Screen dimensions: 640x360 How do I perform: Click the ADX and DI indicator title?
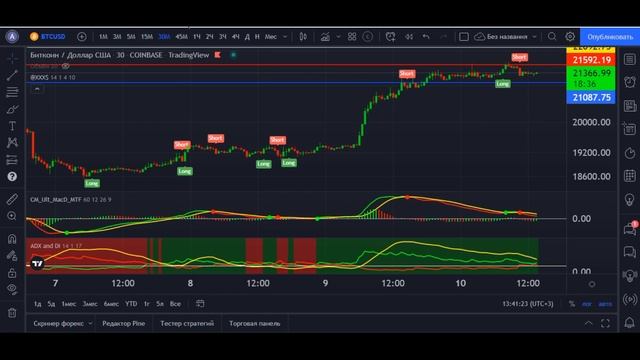[46, 246]
